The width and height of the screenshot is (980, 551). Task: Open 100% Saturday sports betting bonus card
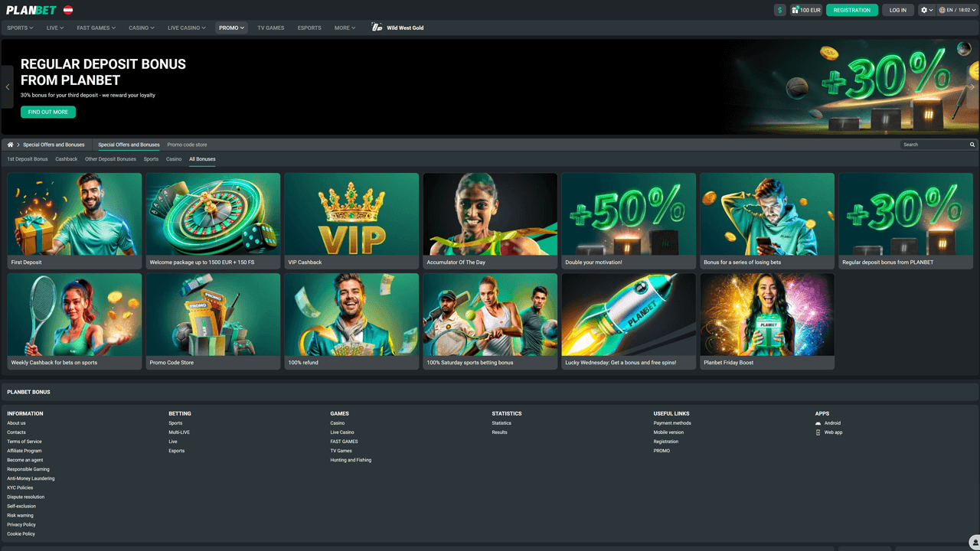coord(490,321)
